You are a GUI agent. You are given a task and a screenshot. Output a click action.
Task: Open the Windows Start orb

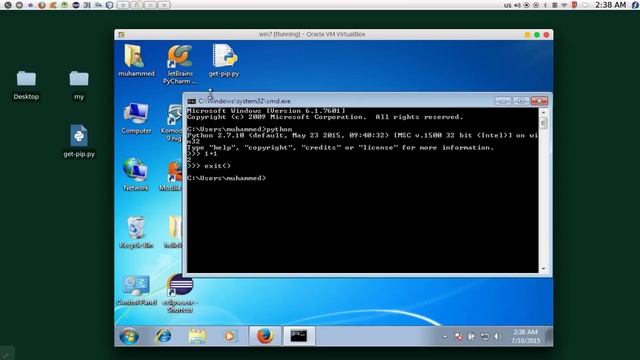pos(129,336)
